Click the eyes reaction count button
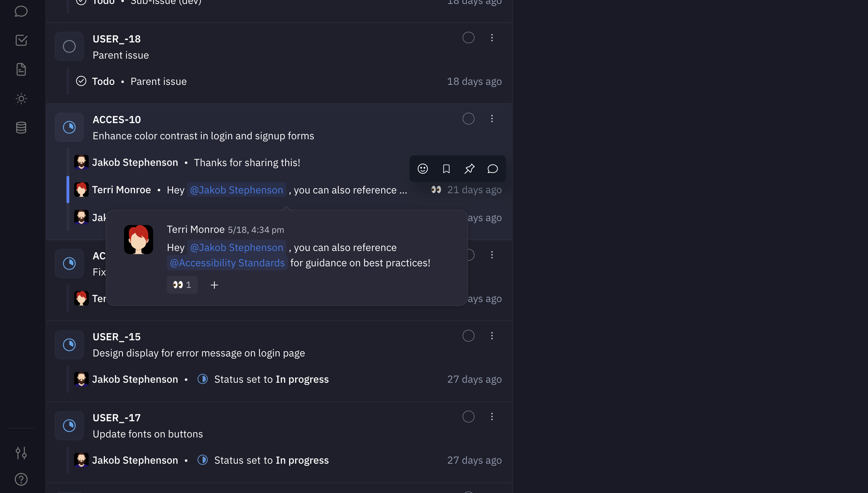Screen dimensions: 868x493 182,285
